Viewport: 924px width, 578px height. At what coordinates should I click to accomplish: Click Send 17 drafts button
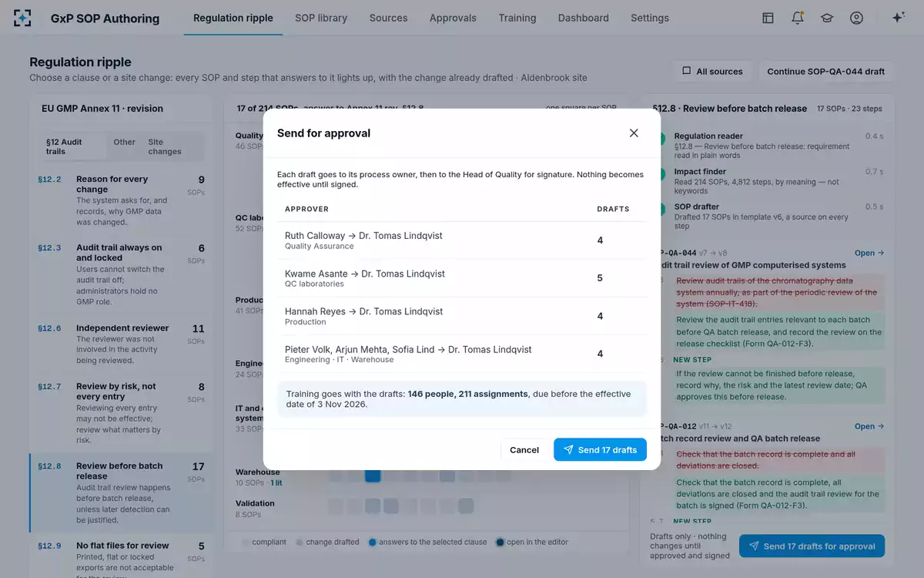click(x=600, y=450)
